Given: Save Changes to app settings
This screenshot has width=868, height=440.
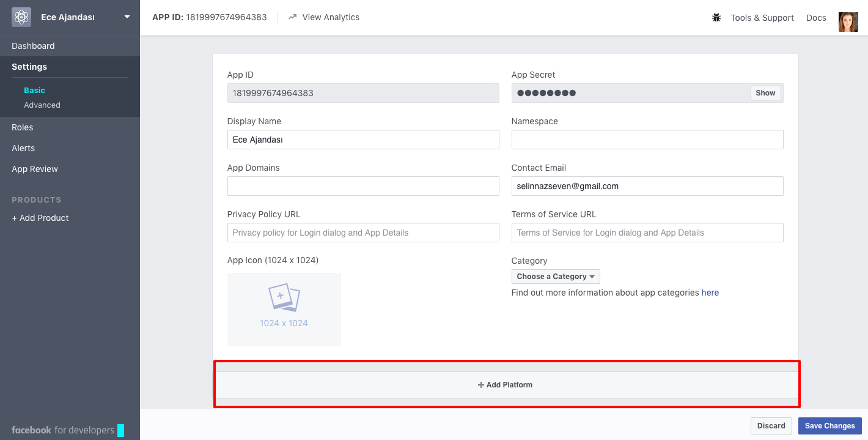Looking at the screenshot, I should pyautogui.click(x=829, y=426).
